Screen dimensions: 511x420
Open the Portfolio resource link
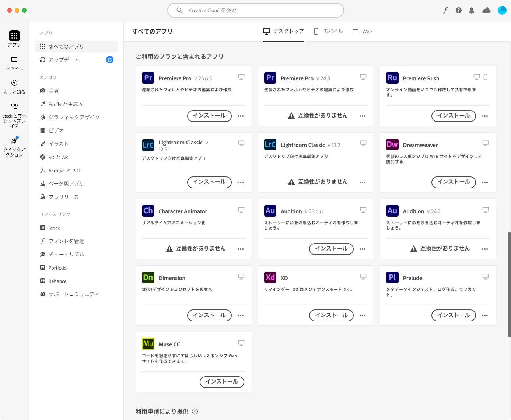(77, 268)
